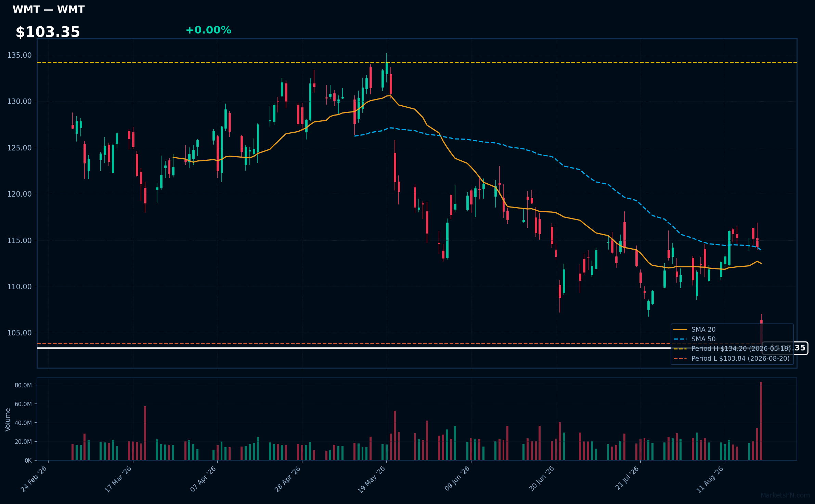The height and width of the screenshot is (504, 815).
Task: Click the 80.0M volume axis label
Action: point(23,385)
